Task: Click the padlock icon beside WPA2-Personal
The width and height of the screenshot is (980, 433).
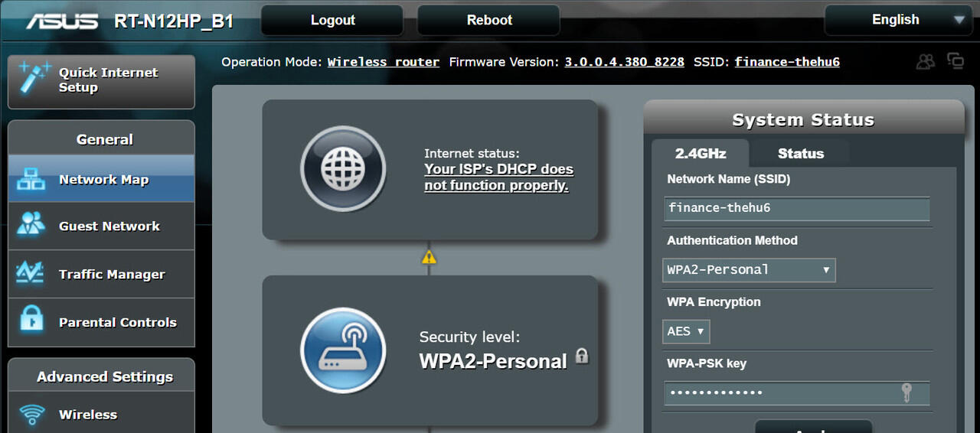Action: tap(582, 356)
